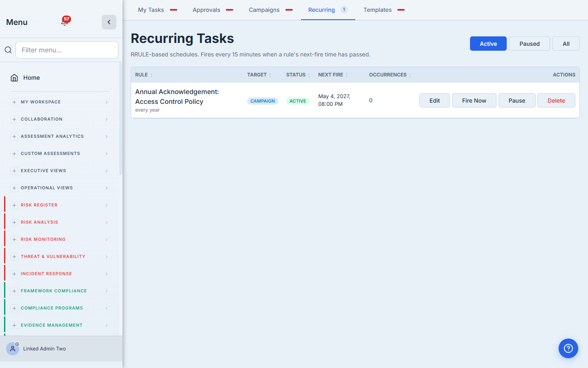Switch to the Templates tab
Viewport: 588px width, 368px height.
pos(384,10)
